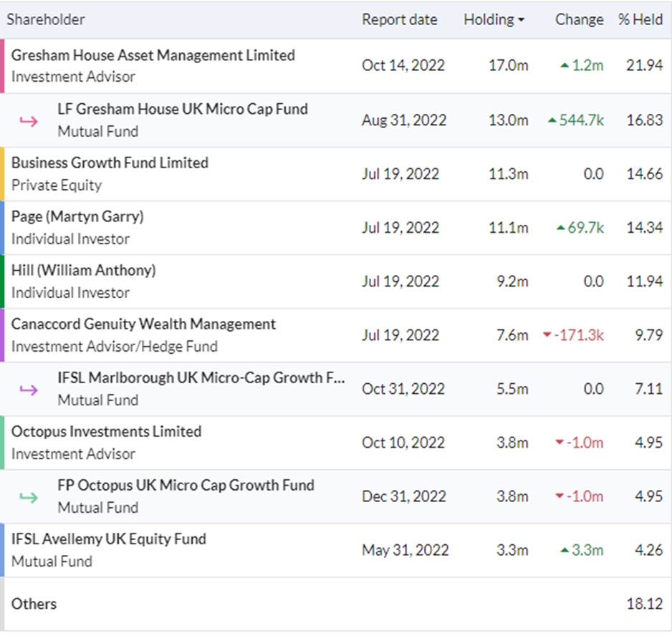
Task: Click red down arrow in Octopus Investments Limited row
Action: coord(560,443)
